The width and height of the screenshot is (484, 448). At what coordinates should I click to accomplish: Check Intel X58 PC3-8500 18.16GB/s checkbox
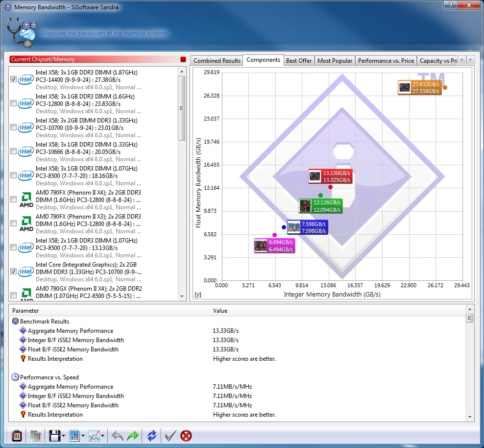(x=13, y=175)
